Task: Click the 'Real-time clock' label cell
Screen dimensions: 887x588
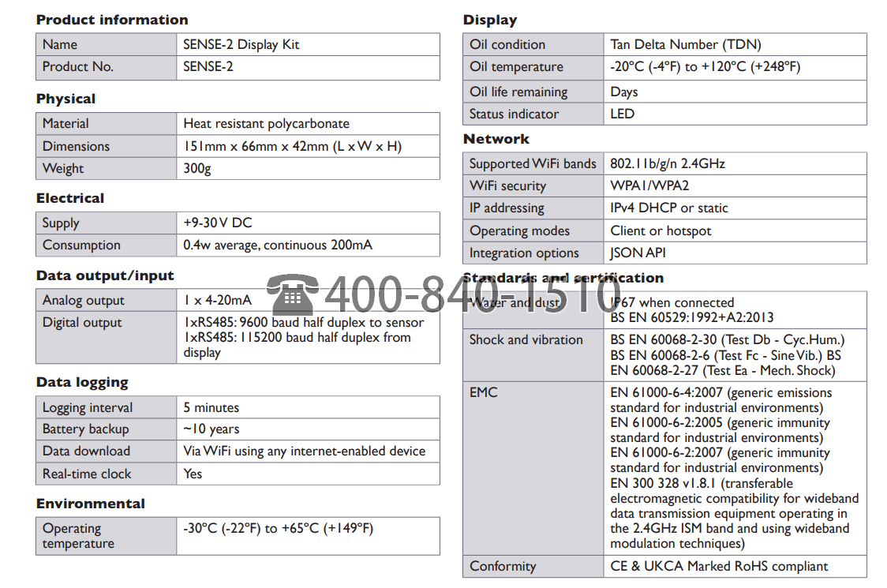Action: pos(107,474)
